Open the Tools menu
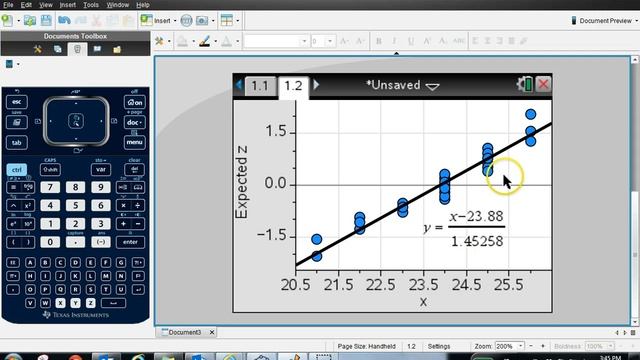The image size is (640, 360). tap(91, 5)
